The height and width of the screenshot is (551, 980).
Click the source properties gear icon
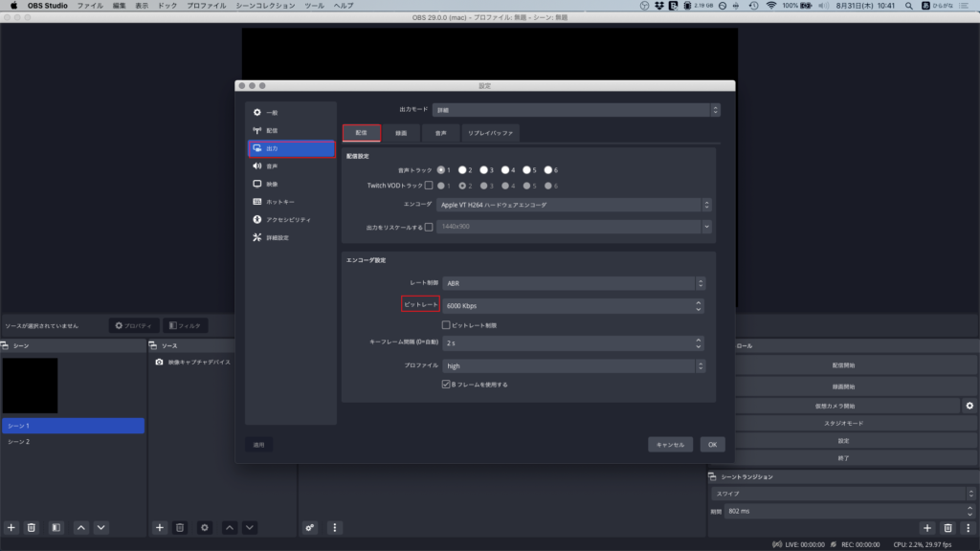click(204, 527)
